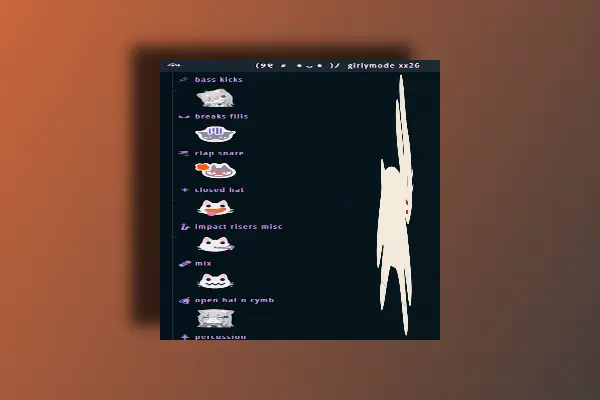The width and height of the screenshot is (600, 400).
Task: Select the cat sticker under bass kicks
Action: click(215, 98)
